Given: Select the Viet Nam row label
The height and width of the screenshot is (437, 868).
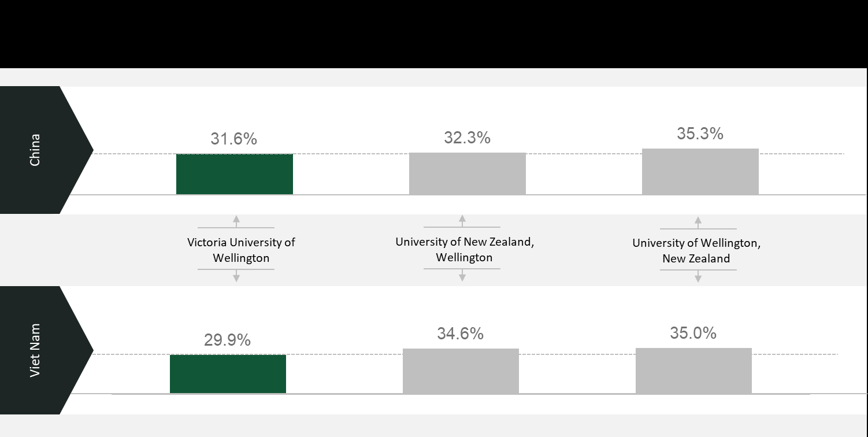Looking at the screenshot, I should (35, 350).
